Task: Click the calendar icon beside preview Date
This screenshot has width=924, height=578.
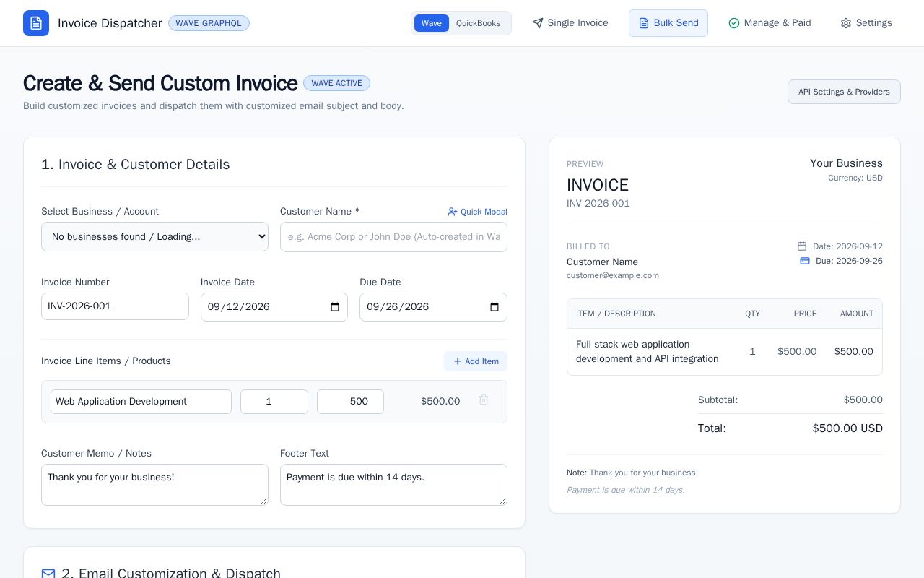Action: [x=802, y=246]
